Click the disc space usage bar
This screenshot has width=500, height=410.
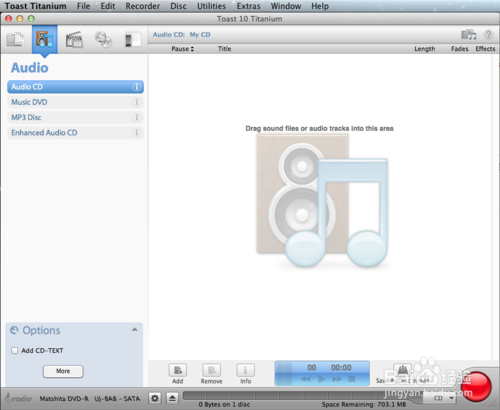[302, 395]
